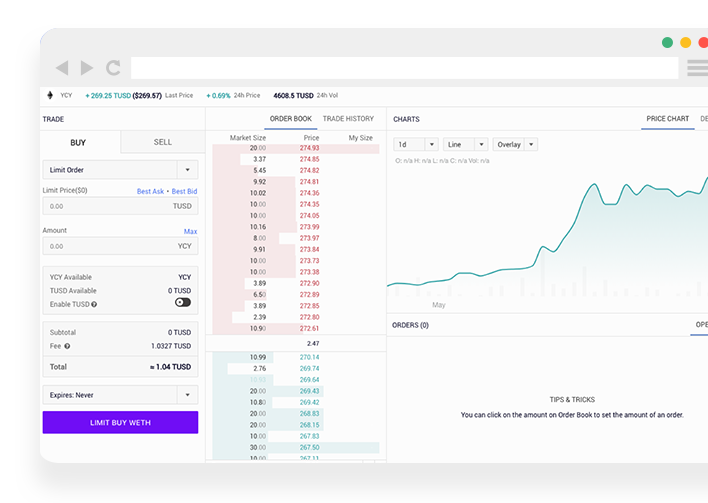Image resolution: width=708 pixels, height=503 pixels.
Task: Click the 273.99 ask price
Action: pos(309,227)
